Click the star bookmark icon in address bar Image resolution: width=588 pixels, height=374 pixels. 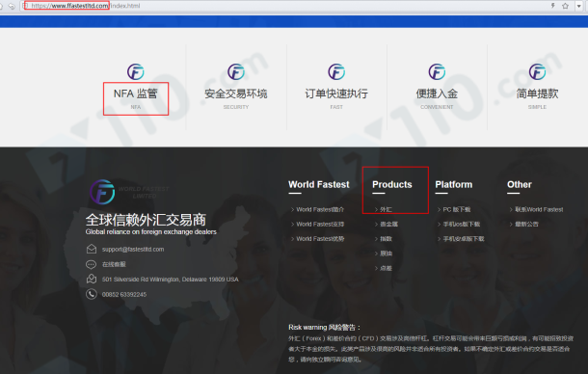click(566, 6)
